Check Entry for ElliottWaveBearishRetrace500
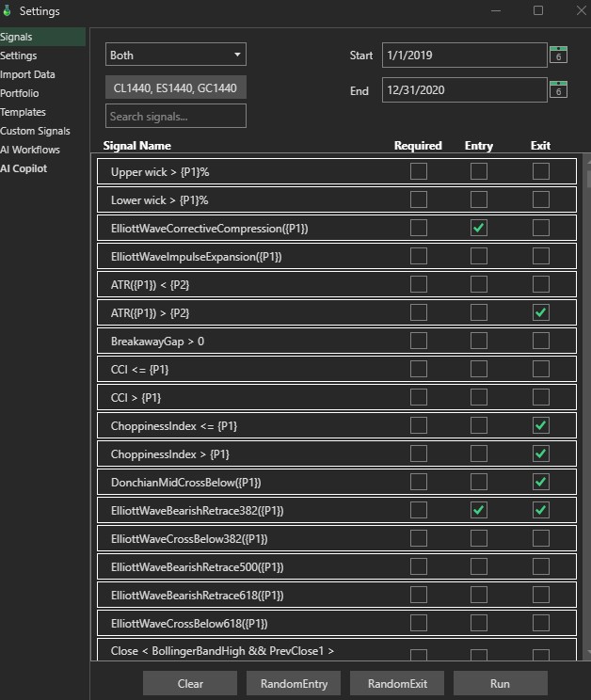 (x=479, y=566)
